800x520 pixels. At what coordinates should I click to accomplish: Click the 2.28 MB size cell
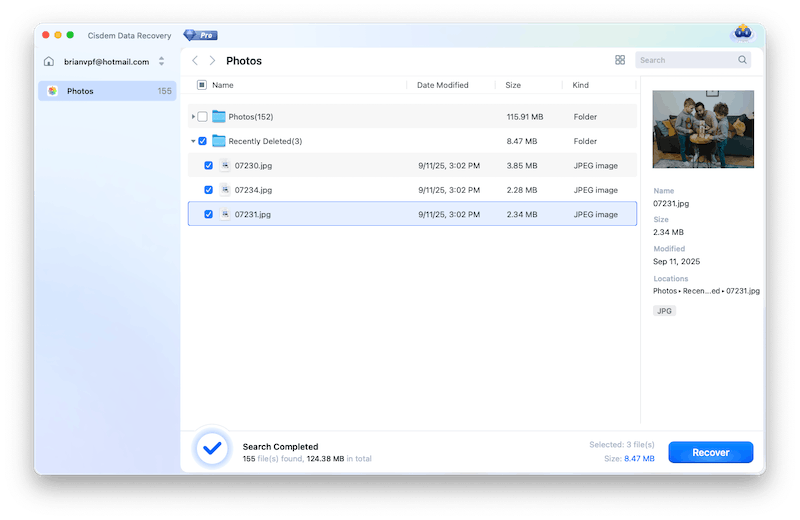coord(521,190)
